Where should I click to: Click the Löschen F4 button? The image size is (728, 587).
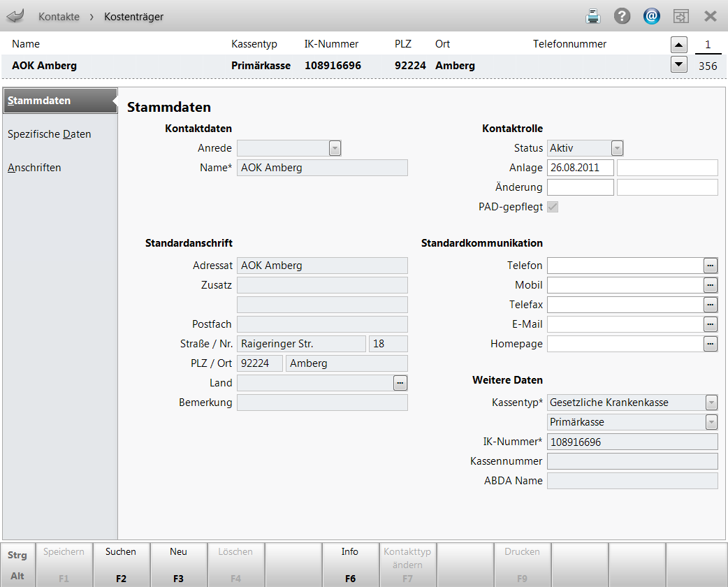pyautogui.click(x=236, y=565)
